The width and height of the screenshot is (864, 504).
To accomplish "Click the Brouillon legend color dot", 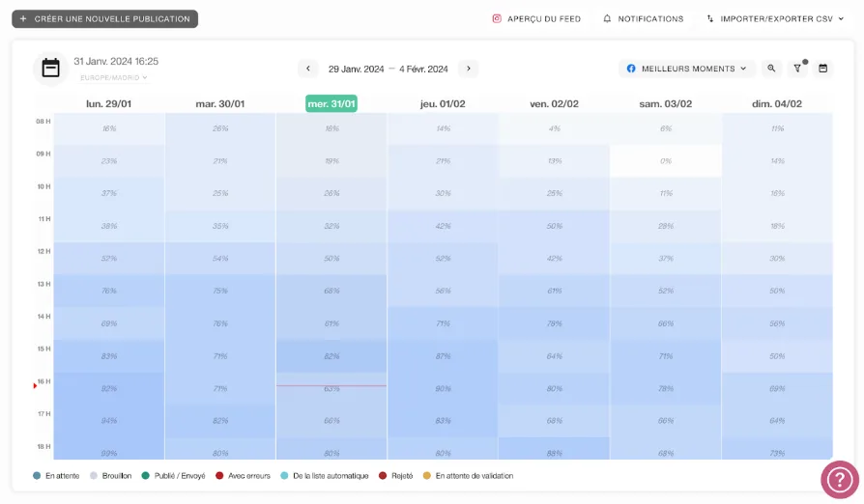I will 94,476.
